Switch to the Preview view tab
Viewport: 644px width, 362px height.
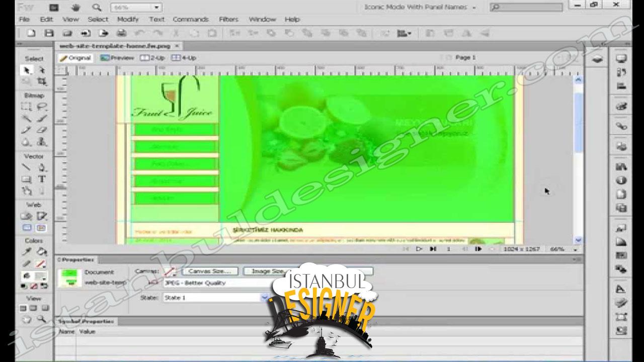tap(117, 58)
